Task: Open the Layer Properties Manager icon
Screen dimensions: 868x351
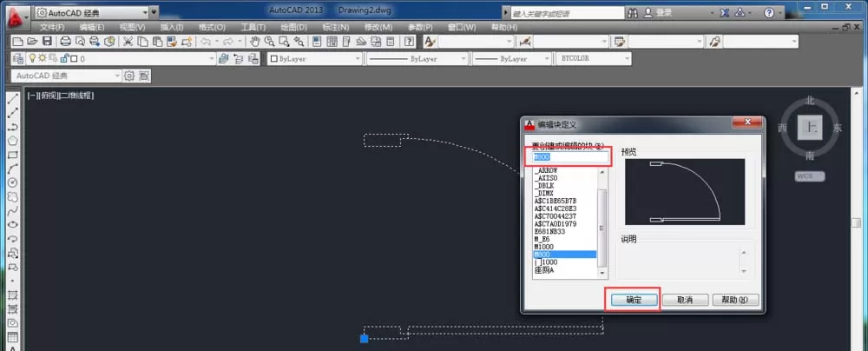Action: click(x=17, y=58)
